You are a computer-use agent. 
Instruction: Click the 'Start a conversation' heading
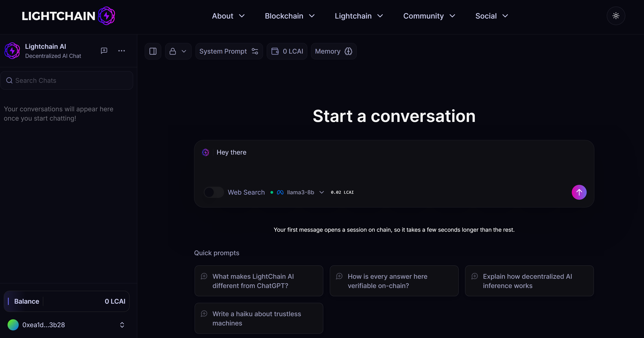point(394,116)
